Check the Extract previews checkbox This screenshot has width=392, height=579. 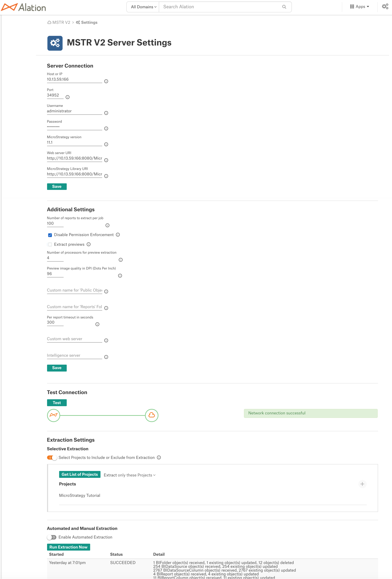click(x=50, y=244)
